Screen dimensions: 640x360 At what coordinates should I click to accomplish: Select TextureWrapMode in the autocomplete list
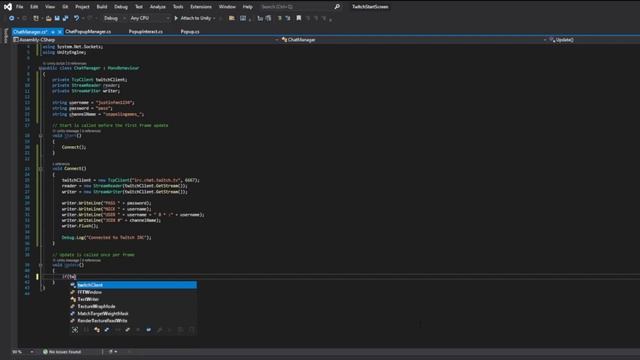(133, 307)
